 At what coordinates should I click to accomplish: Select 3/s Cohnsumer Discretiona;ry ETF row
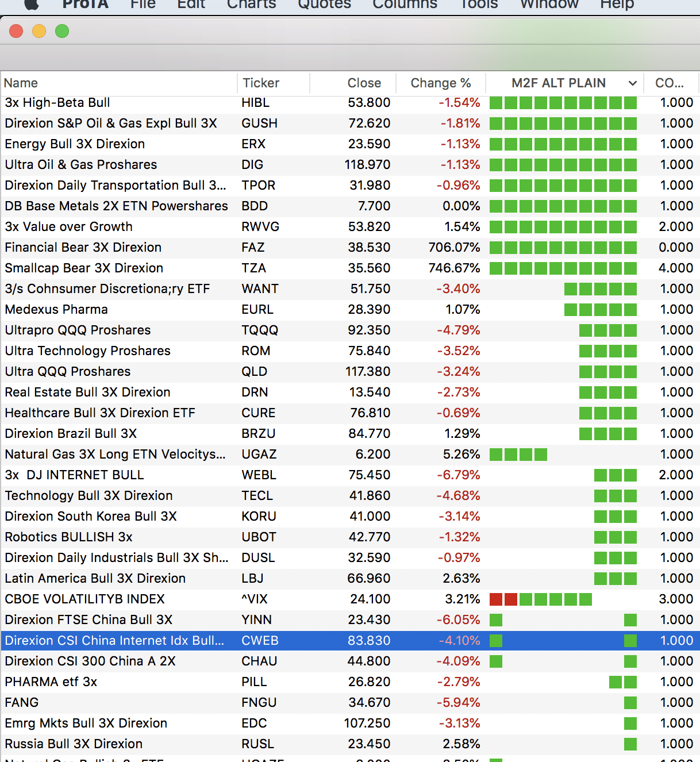point(350,288)
